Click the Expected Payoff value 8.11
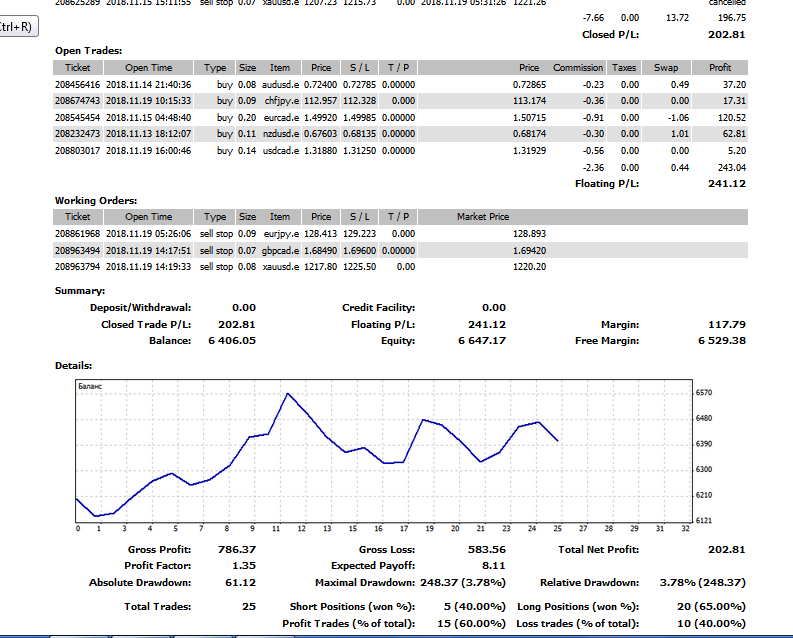 coord(494,566)
